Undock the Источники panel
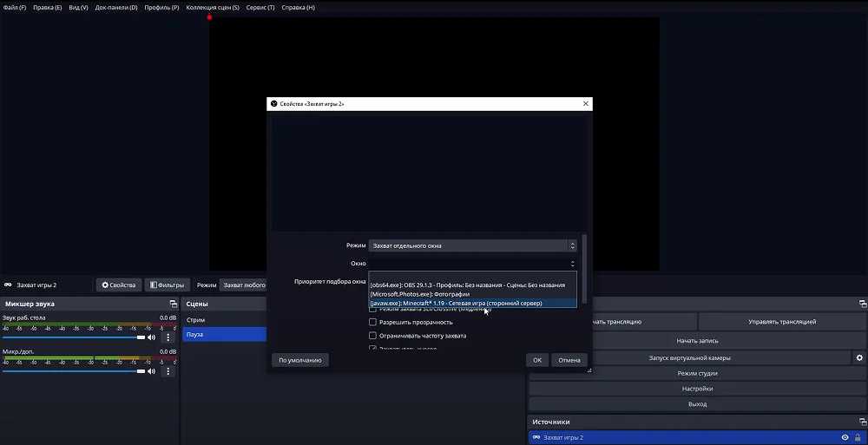This screenshot has height=445, width=868. click(862, 422)
